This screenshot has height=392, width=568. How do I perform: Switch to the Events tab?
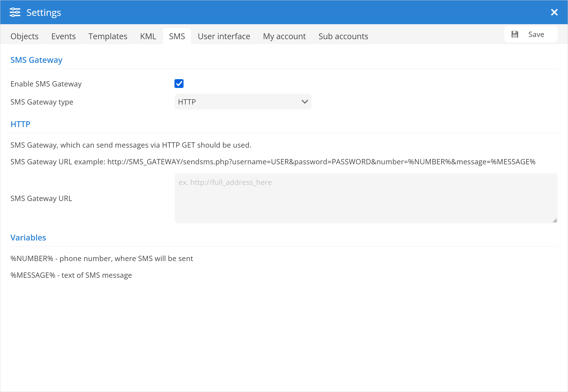click(x=63, y=36)
